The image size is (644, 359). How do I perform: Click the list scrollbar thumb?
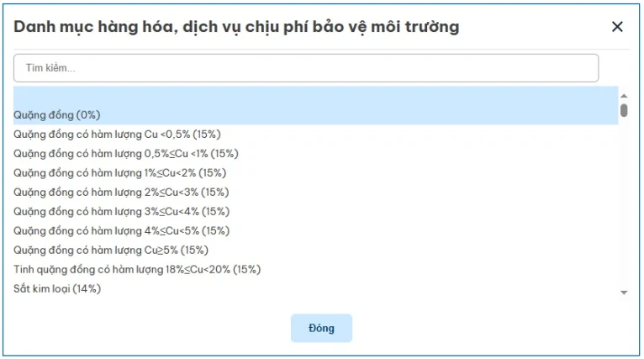[x=624, y=110]
